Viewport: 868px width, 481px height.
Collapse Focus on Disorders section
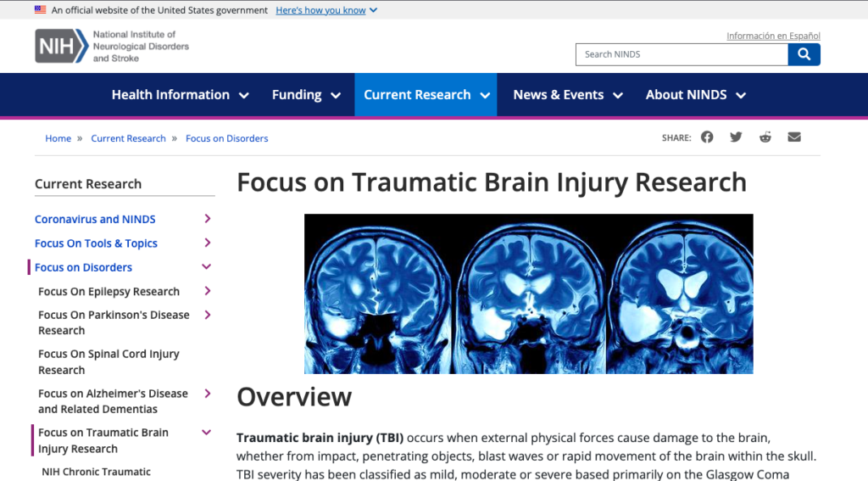(207, 266)
